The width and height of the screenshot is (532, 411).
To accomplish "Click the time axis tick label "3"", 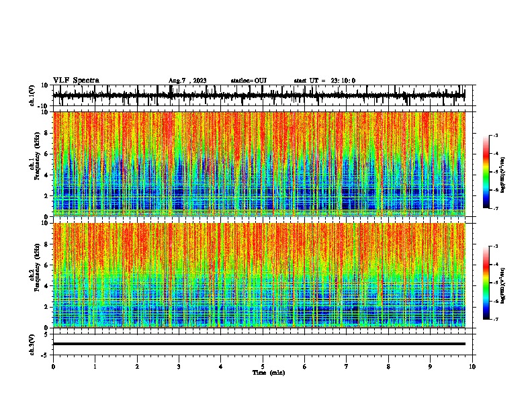I will [x=179, y=367].
